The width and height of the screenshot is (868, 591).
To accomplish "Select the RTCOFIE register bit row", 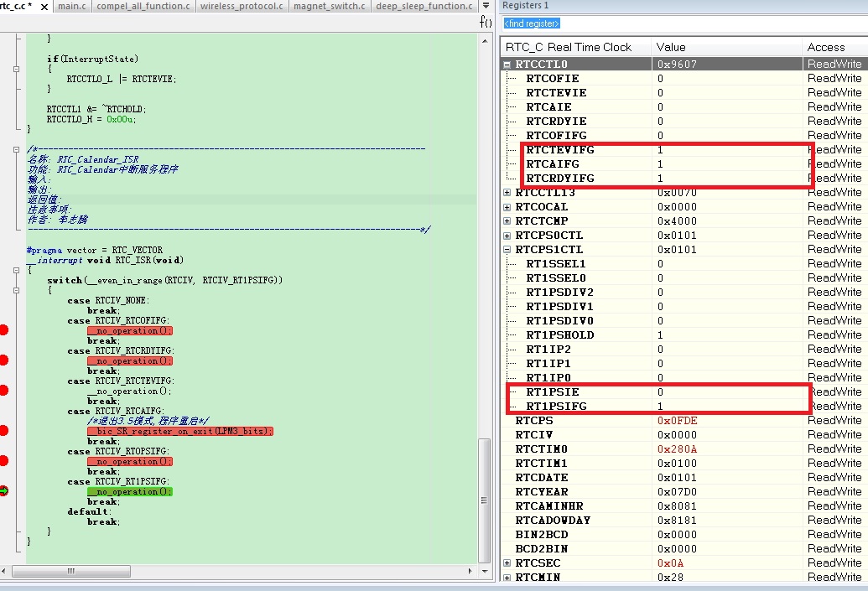I will tap(684, 79).
